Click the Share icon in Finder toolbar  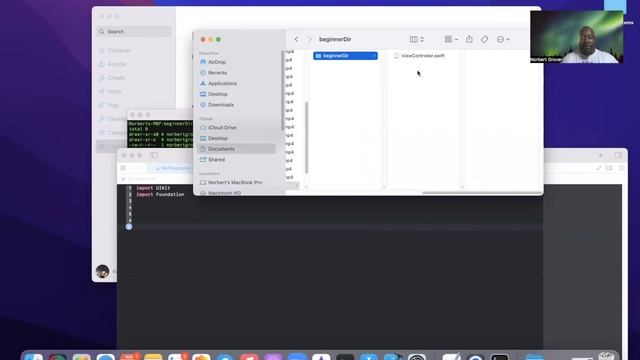click(x=469, y=39)
